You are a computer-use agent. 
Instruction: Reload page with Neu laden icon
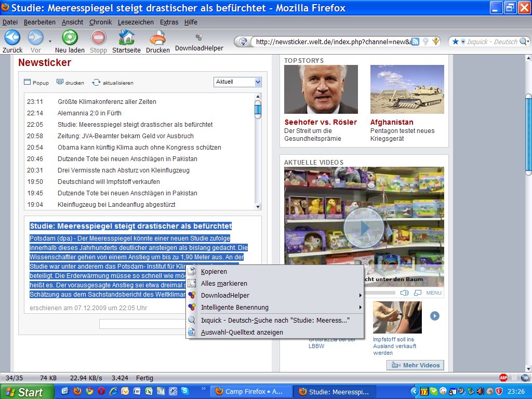pyautogui.click(x=70, y=37)
